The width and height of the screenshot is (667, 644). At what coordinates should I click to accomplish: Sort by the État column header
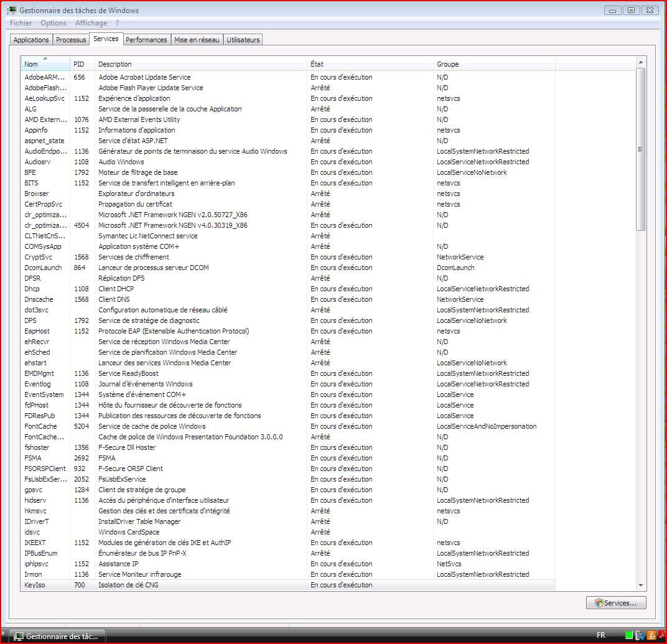pos(370,64)
